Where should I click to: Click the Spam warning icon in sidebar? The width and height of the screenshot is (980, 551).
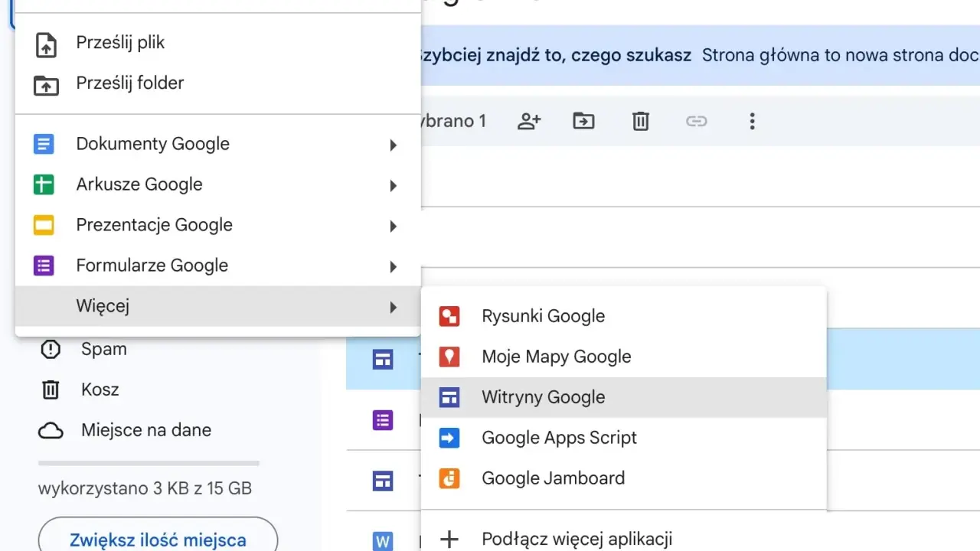51,350
